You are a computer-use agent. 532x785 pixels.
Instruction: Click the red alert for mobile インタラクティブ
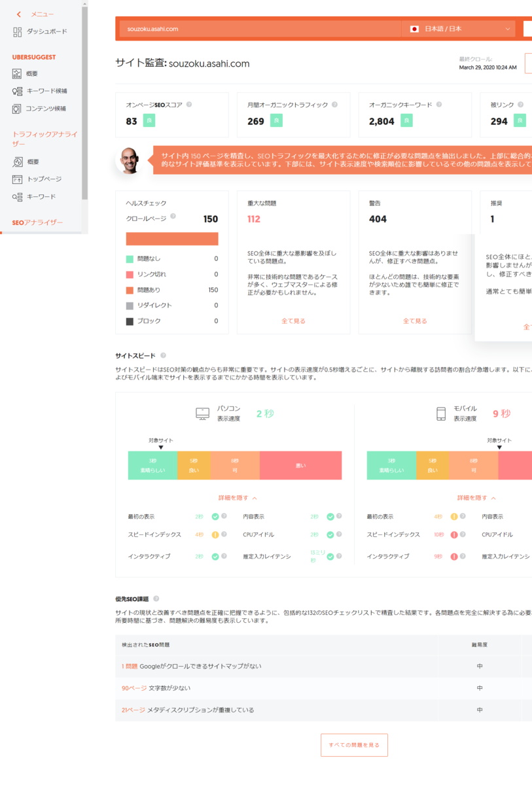453,557
